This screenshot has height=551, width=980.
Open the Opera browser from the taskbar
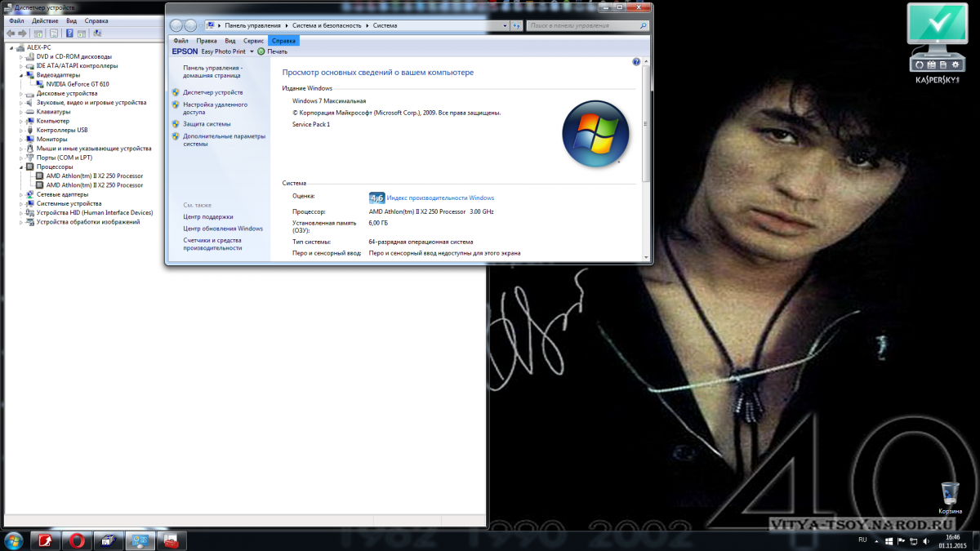(78, 540)
